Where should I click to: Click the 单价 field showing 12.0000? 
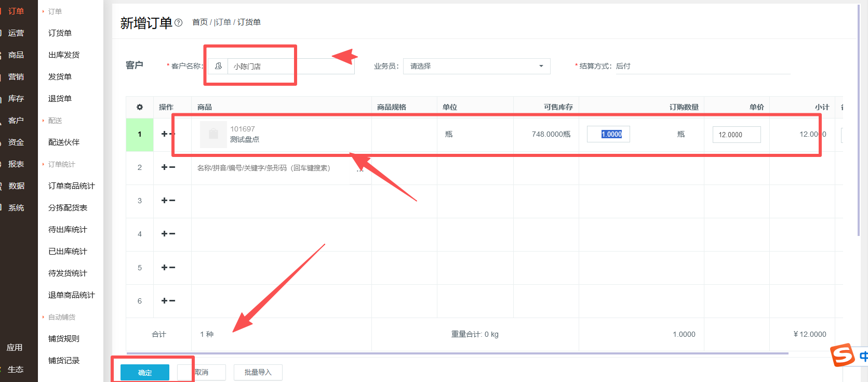[737, 135]
